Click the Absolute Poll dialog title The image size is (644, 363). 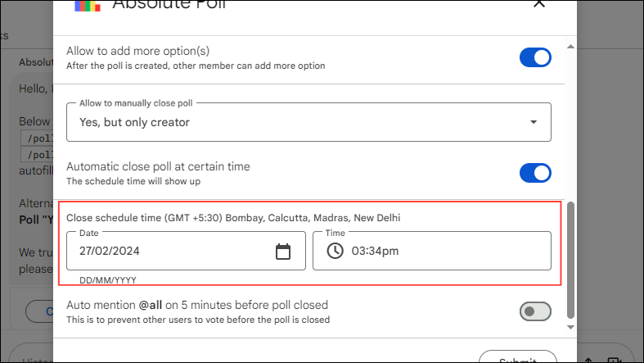coord(169,5)
